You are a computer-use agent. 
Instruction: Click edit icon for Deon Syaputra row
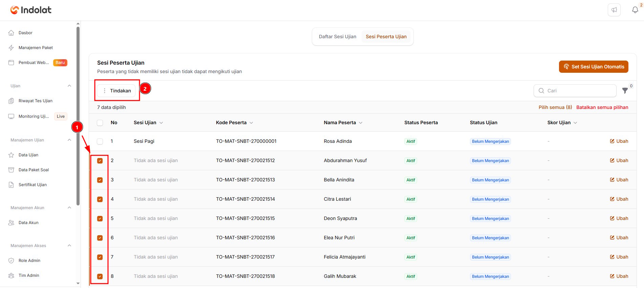(612, 218)
